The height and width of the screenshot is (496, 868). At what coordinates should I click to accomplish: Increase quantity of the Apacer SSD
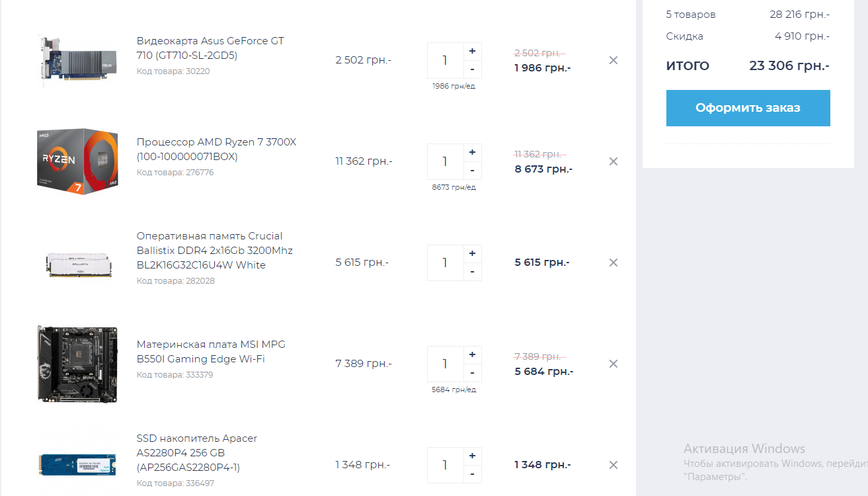(472, 456)
